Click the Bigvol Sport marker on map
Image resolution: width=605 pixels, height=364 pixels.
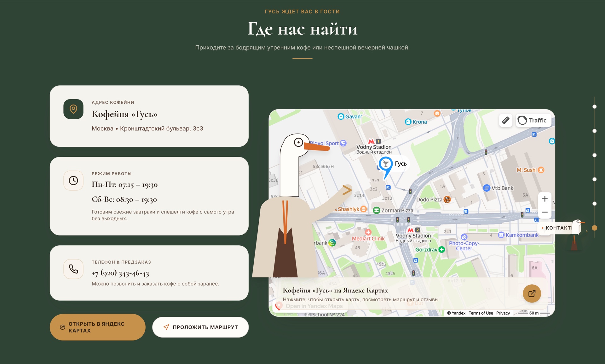pyautogui.click(x=343, y=143)
